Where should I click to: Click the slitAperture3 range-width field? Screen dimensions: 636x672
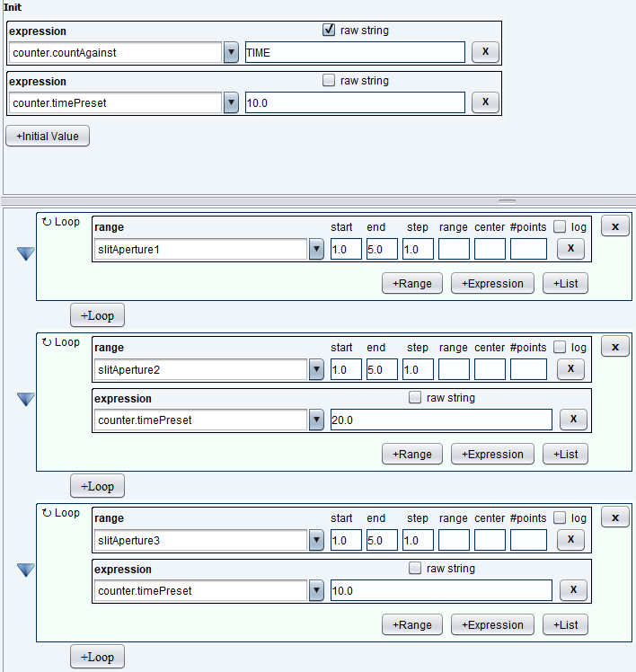[x=454, y=540]
